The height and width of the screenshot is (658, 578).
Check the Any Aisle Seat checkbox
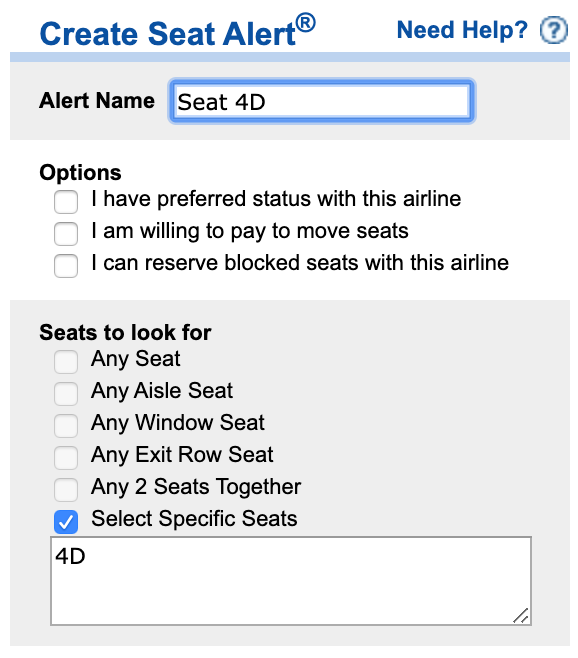click(x=66, y=393)
